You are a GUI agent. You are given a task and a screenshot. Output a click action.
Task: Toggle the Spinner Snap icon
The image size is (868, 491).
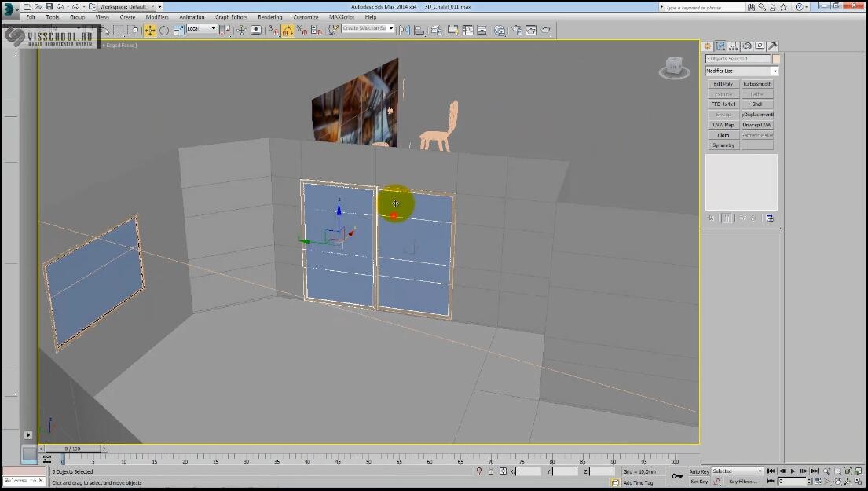pyautogui.click(x=316, y=31)
